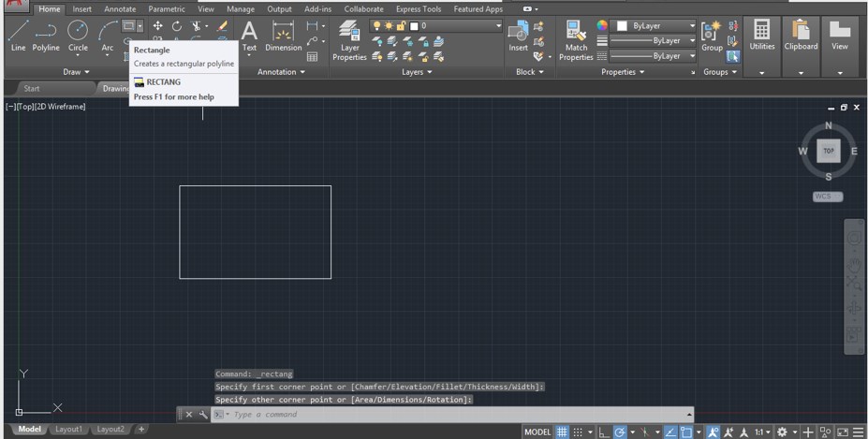Open Layer Properties manager

click(x=349, y=37)
